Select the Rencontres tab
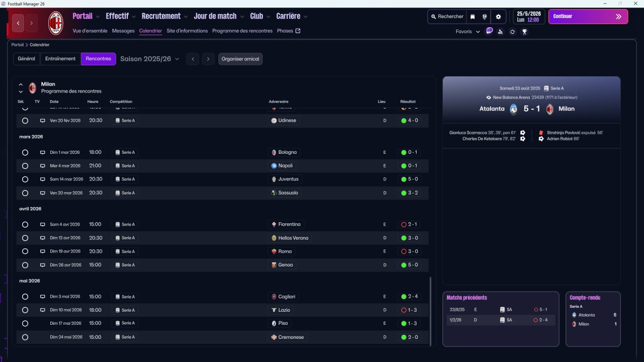 (x=99, y=59)
